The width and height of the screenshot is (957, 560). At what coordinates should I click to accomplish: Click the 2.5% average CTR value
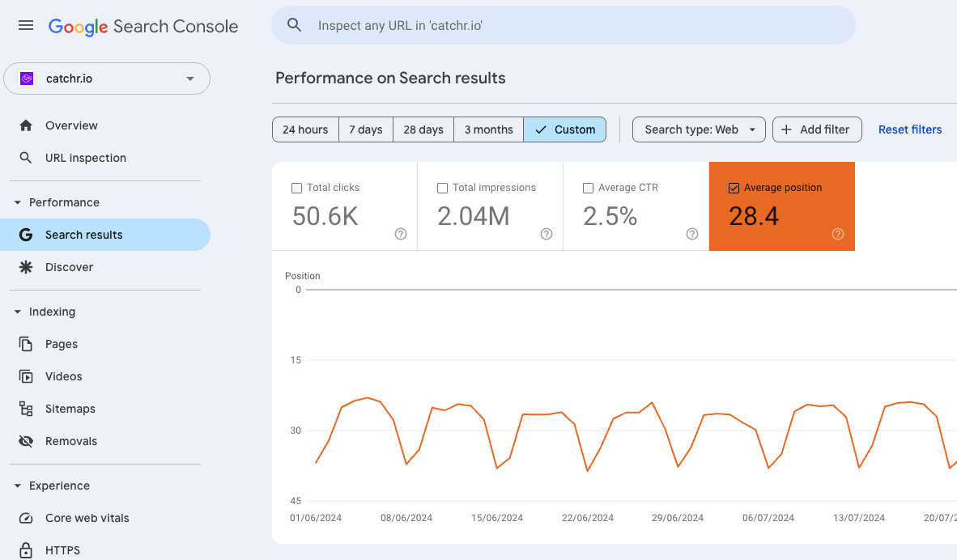610,216
